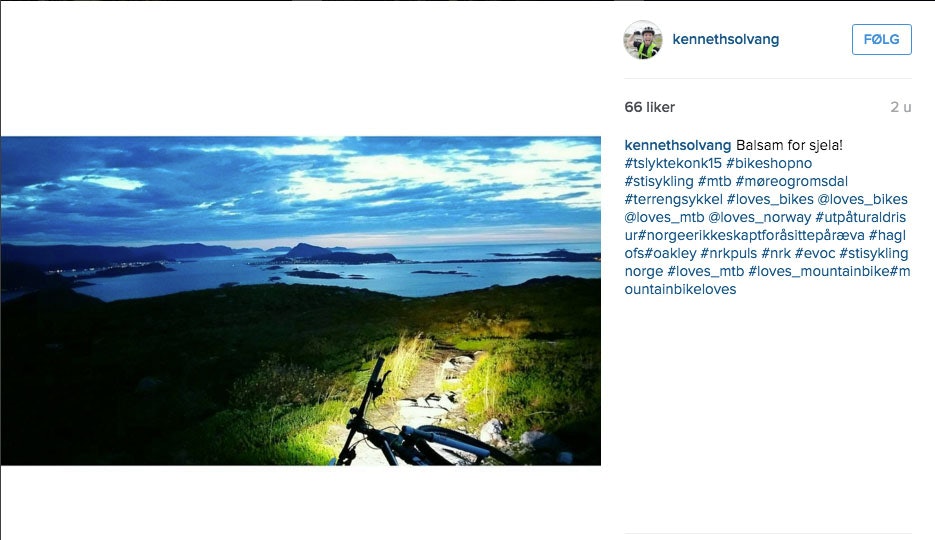Image resolution: width=935 pixels, height=540 pixels.
Task: Click the kennethsolvang username beside the avatar
Action: click(725, 40)
